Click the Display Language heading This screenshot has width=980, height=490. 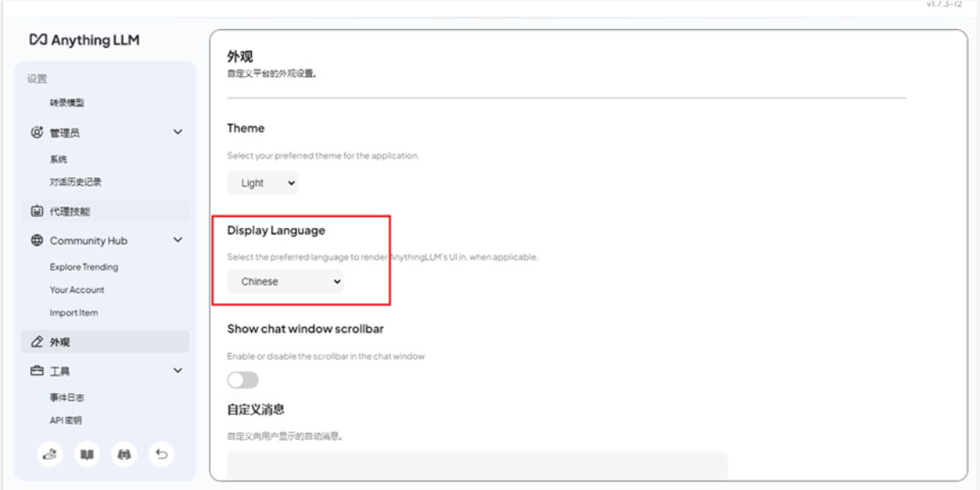click(x=276, y=230)
